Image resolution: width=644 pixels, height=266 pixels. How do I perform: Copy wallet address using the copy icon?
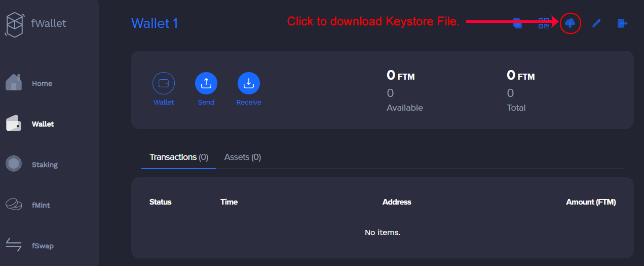click(x=517, y=23)
